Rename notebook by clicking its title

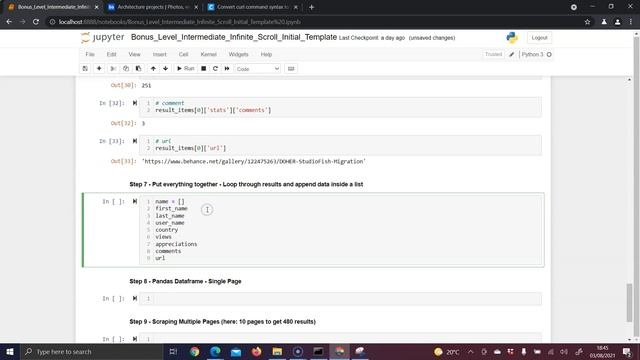click(x=233, y=37)
